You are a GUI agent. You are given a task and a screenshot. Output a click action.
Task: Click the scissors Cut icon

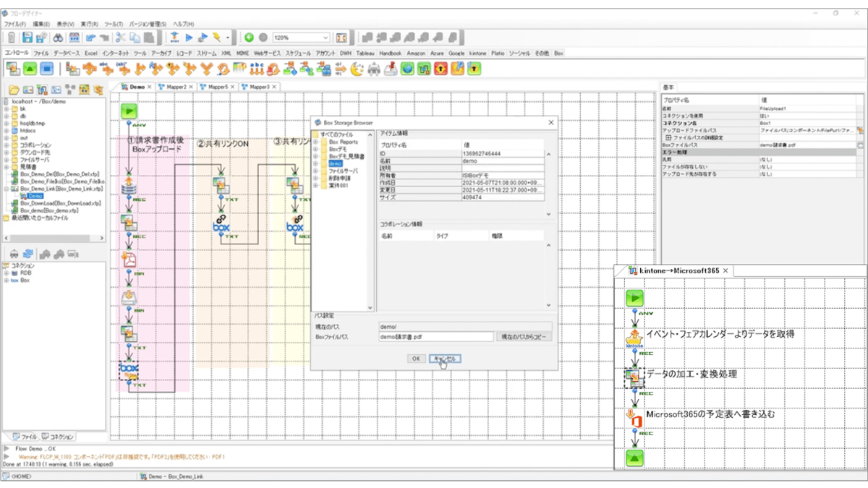coord(120,38)
